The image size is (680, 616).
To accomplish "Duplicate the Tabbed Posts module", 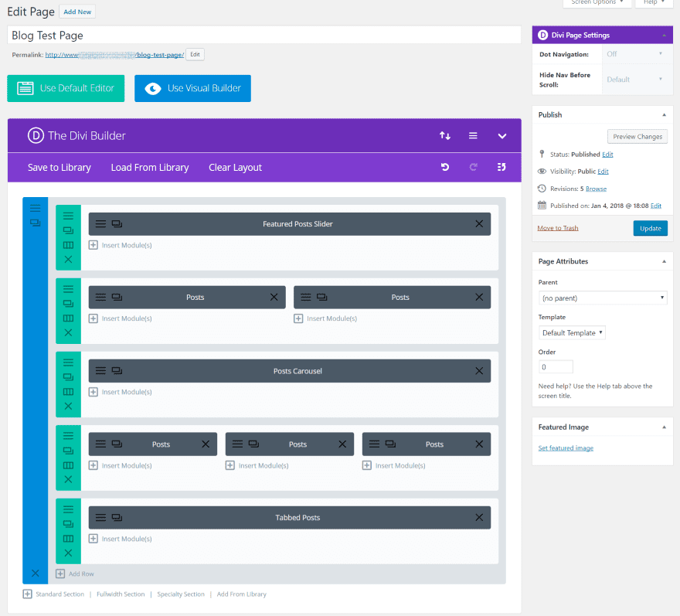I will [x=117, y=518].
